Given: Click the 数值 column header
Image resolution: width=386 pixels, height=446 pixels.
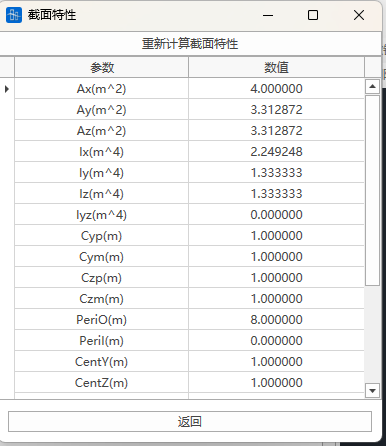Looking at the screenshot, I should click(276, 68).
